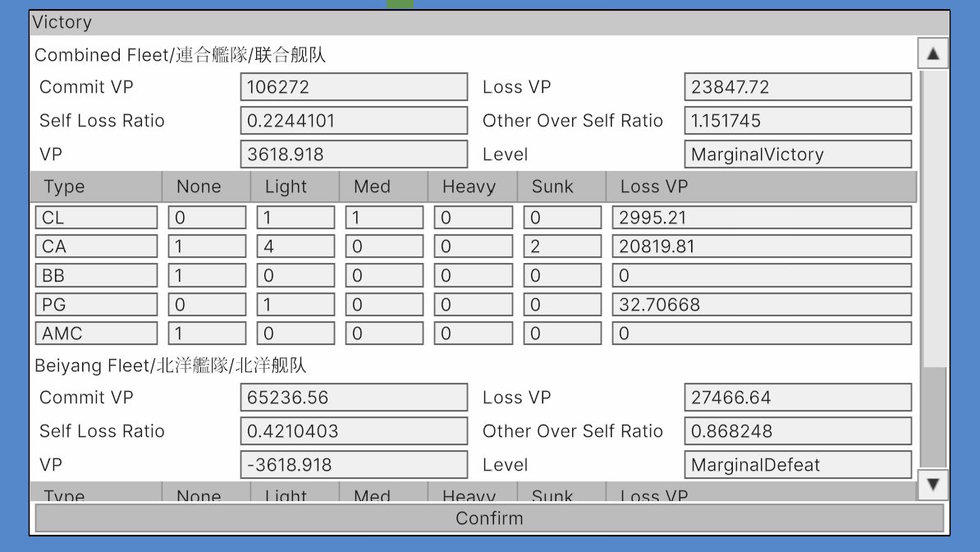Click the Type column header
The width and height of the screenshot is (980, 552).
click(x=96, y=186)
